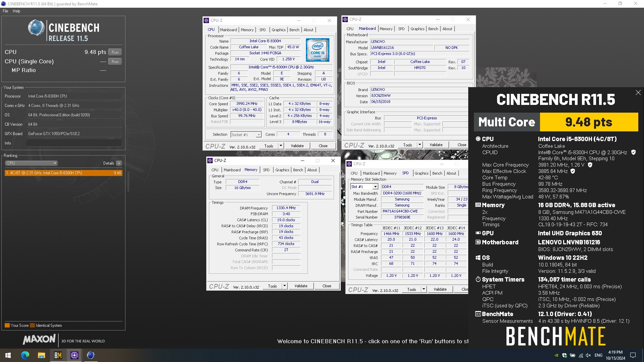The width and height of the screenshot is (644, 362).
Task: Open the Windows Start menu
Action: click(8, 355)
